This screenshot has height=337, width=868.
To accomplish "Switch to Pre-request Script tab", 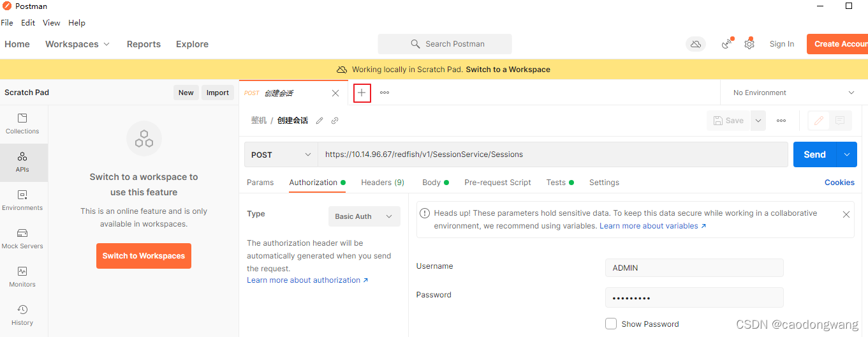I will [x=497, y=182].
